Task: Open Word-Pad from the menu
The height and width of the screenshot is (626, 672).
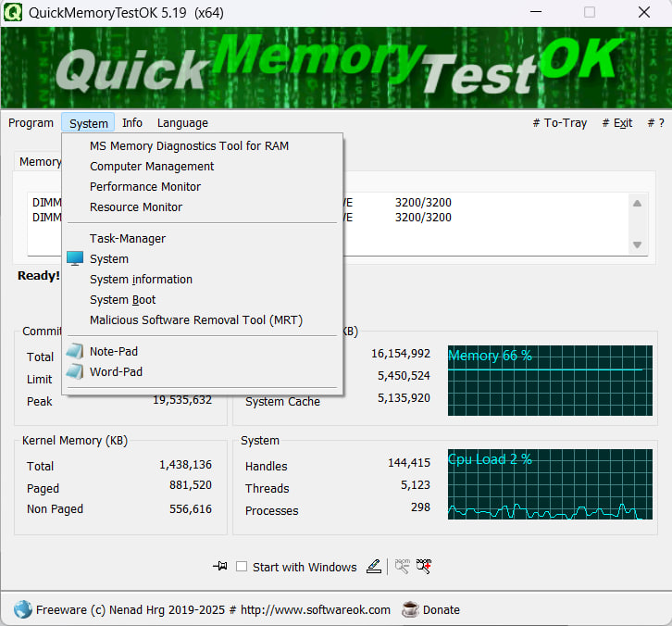Action: click(203, 371)
